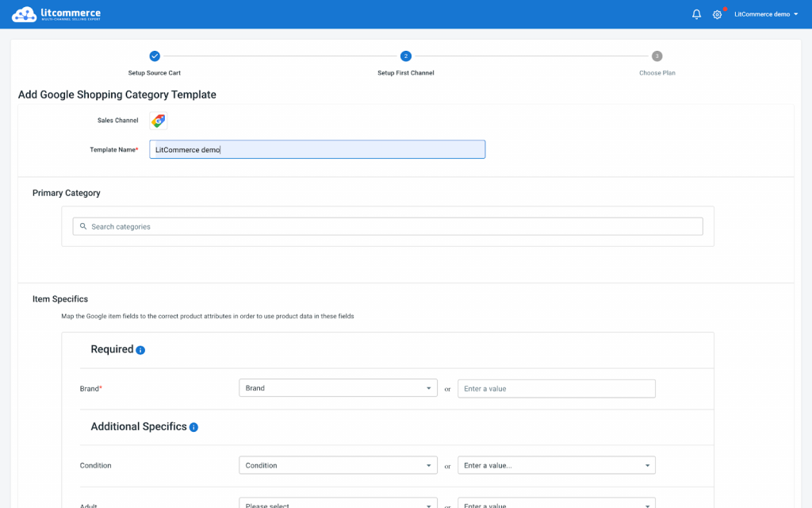Screen dimensions: 812x508
Task: Focus the Template Name input field
Action: point(317,149)
